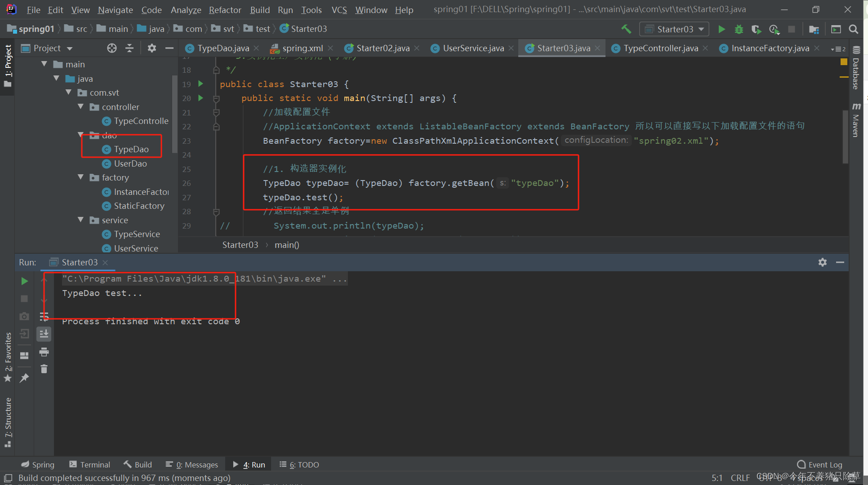Open Messages tool window
This screenshot has height=485, width=868.
(191, 464)
